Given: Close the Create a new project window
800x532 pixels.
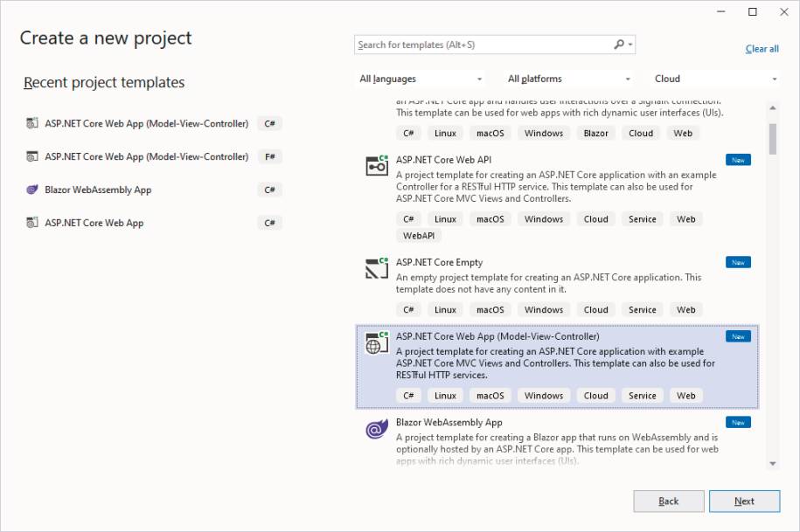Looking at the screenshot, I should pyautogui.click(x=784, y=11).
